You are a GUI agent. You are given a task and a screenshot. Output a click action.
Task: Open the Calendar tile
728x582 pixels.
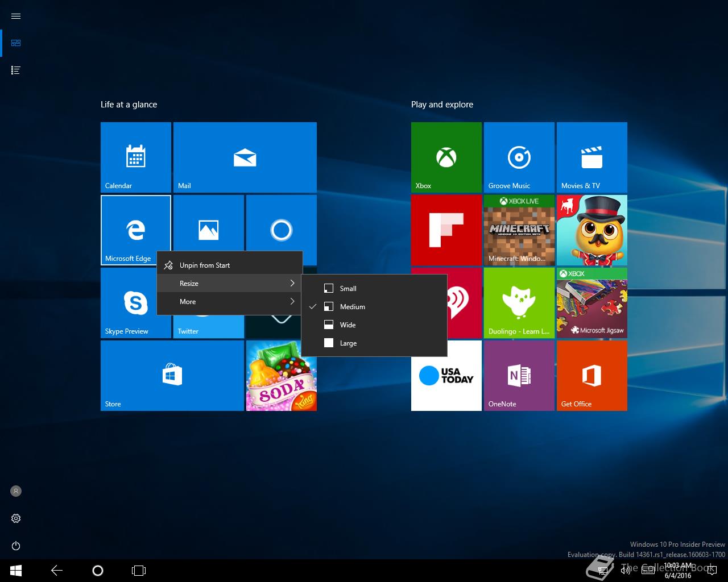[136, 157]
